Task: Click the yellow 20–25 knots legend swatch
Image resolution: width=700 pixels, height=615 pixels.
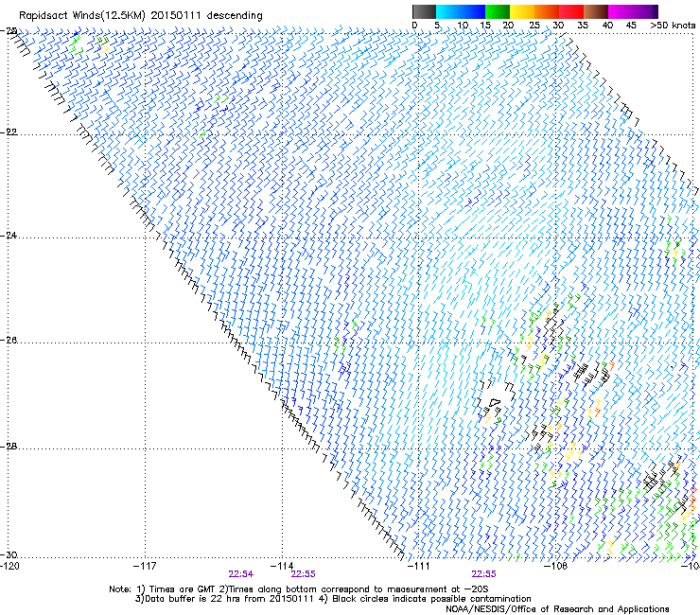Action: [x=522, y=11]
